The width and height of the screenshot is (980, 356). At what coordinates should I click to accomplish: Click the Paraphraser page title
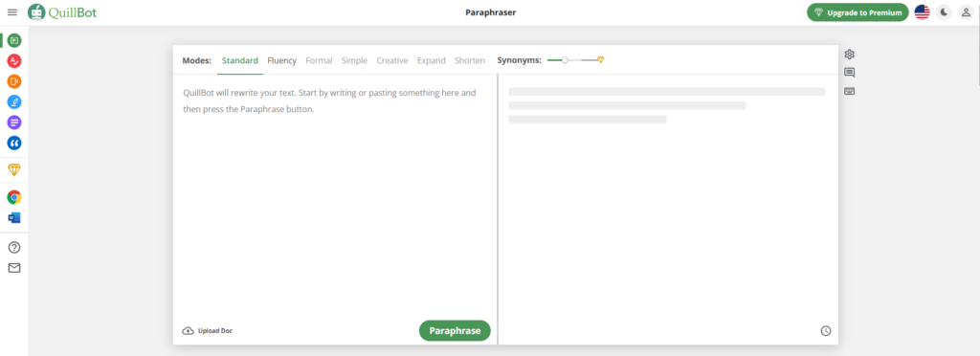(491, 12)
